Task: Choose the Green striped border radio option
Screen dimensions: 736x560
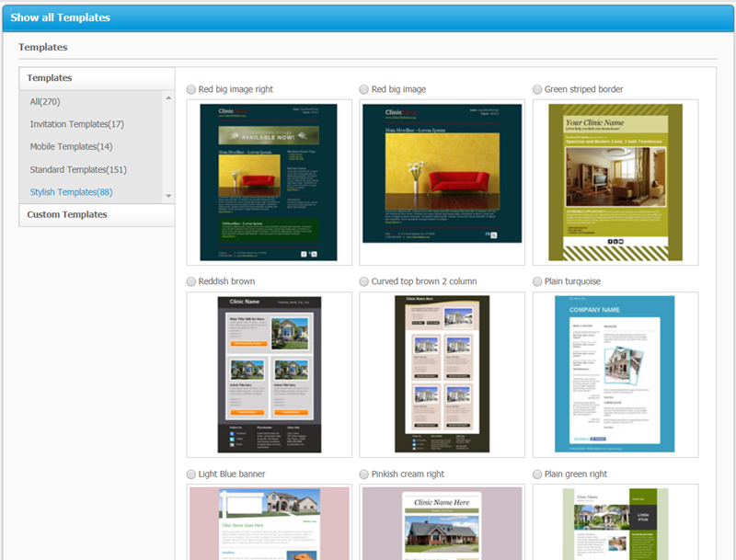Action: point(537,89)
